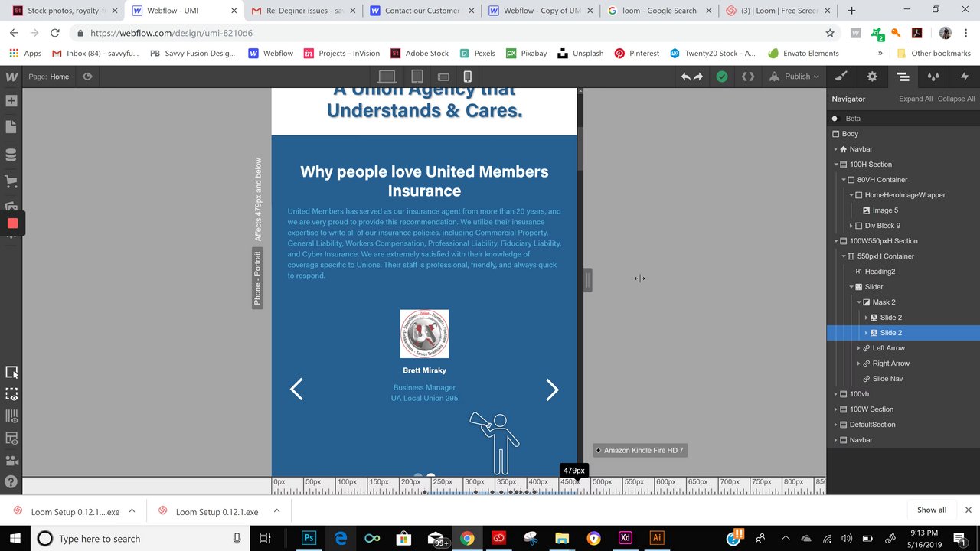Screen dimensions: 980x551
Task: Click the red recording stop button
Action: pos(11,223)
